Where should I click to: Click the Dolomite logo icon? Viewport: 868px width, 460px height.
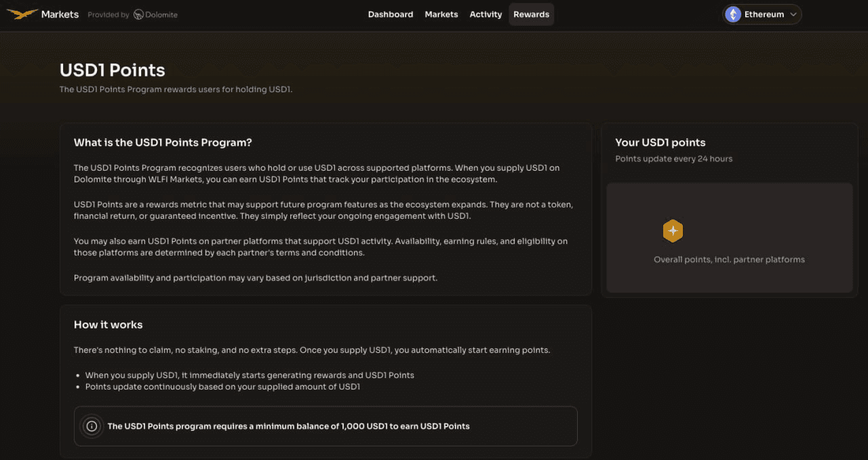point(138,14)
